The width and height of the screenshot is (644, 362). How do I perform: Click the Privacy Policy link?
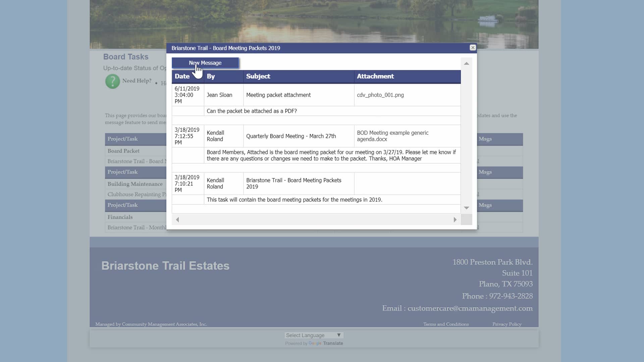point(507,324)
